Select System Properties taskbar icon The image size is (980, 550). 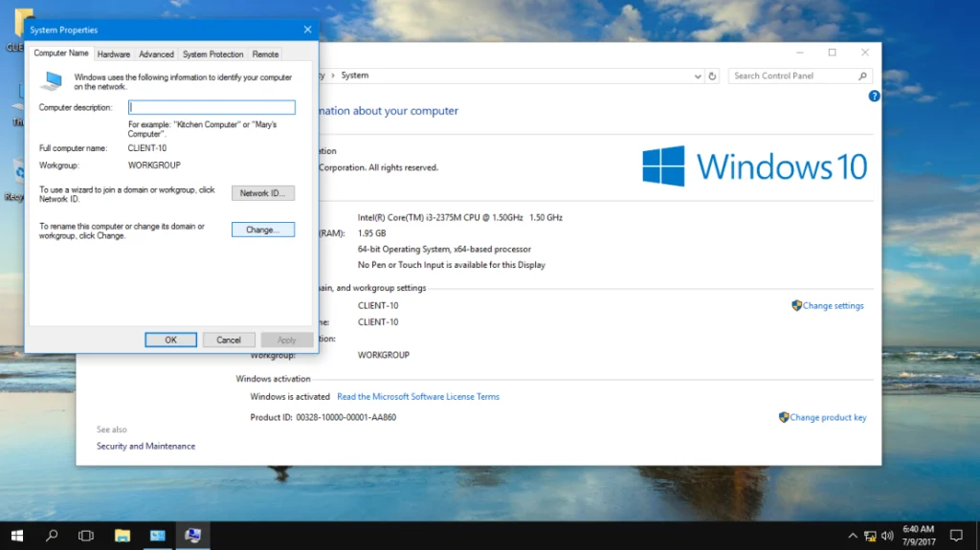pos(193,536)
